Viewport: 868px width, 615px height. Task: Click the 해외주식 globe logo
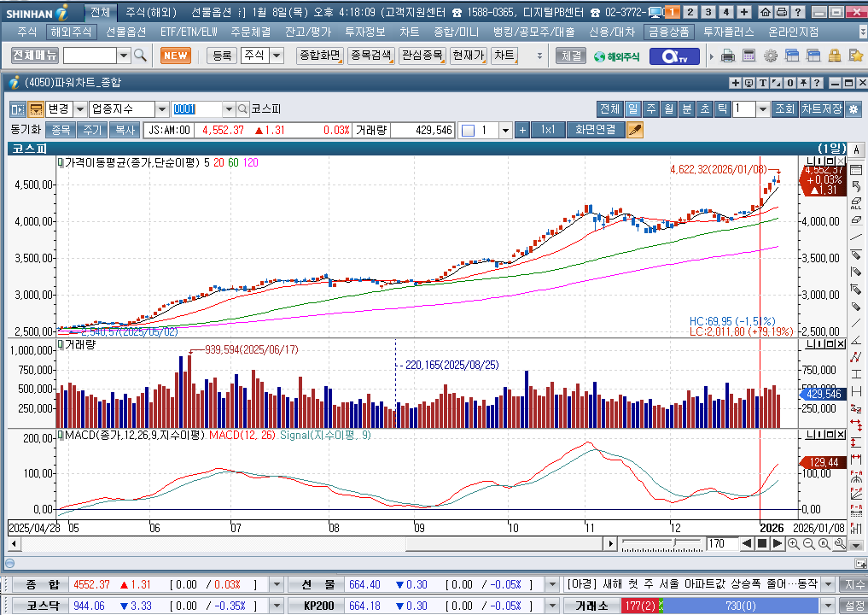click(x=617, y=56)
